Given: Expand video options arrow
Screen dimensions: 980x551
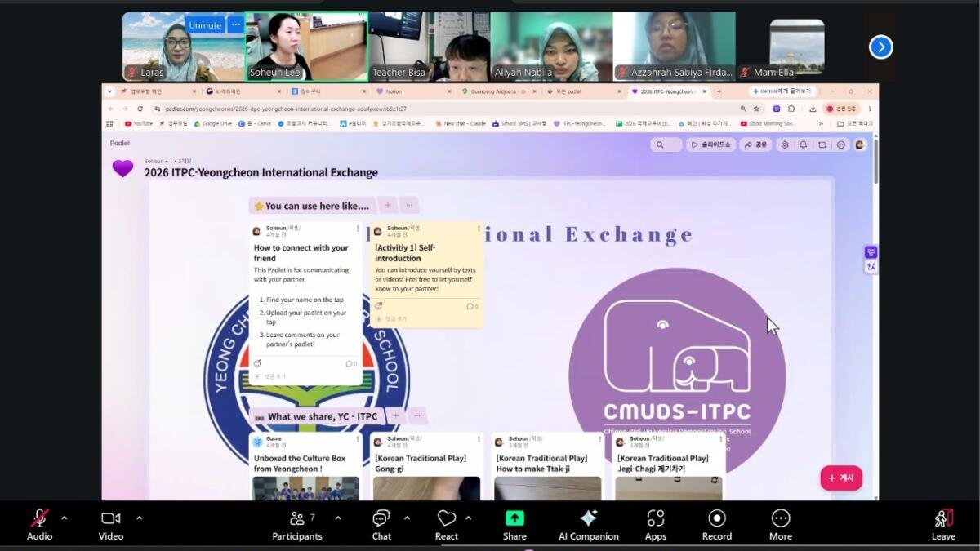Looking at the screenshot, I should click(x=139, y=518).
